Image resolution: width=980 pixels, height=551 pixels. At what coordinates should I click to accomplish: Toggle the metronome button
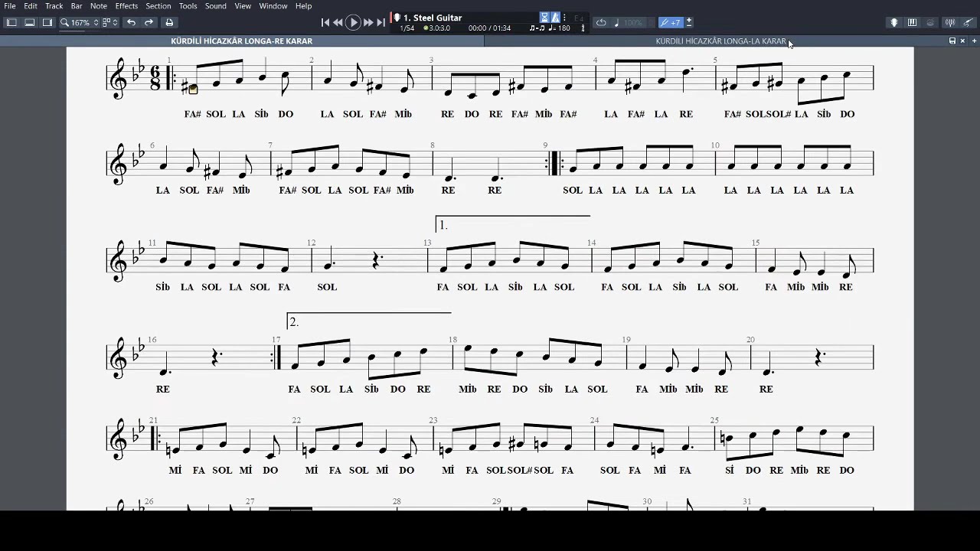pos(556,18)
